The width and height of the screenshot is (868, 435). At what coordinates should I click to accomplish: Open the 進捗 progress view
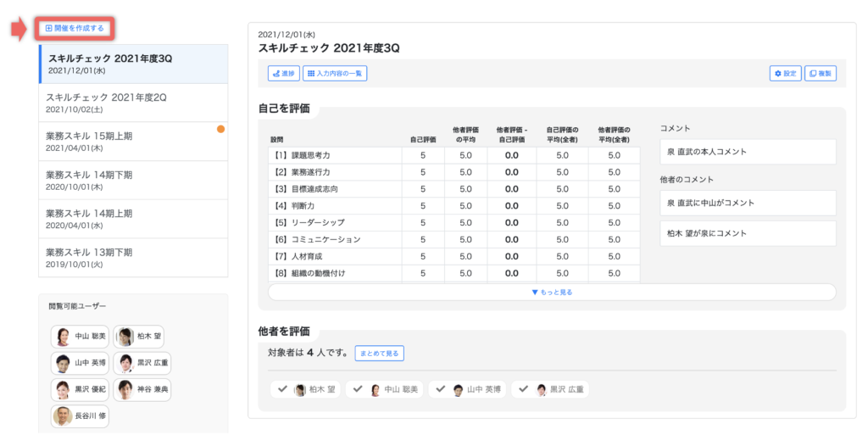tap(283, 74)
